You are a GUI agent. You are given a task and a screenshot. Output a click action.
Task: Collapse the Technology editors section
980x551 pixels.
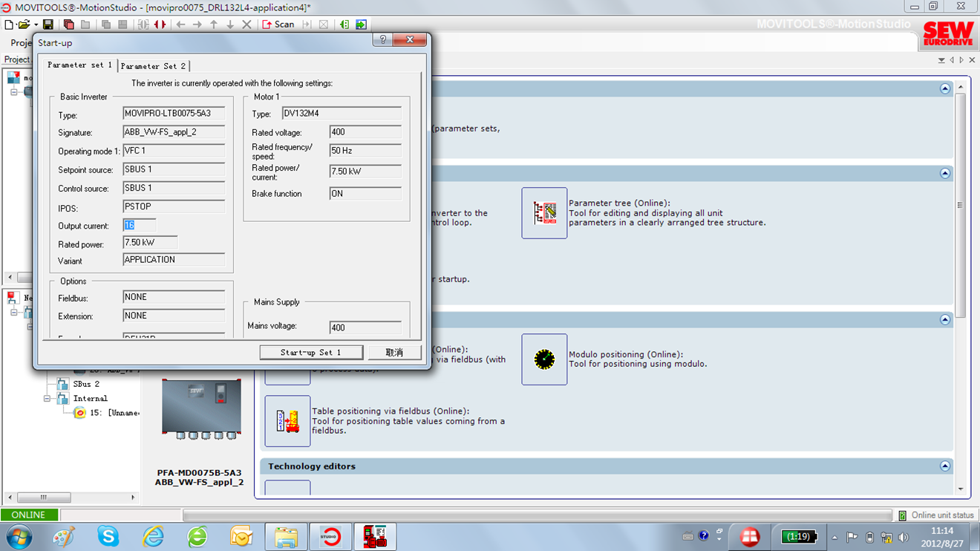tap(944, 466)
